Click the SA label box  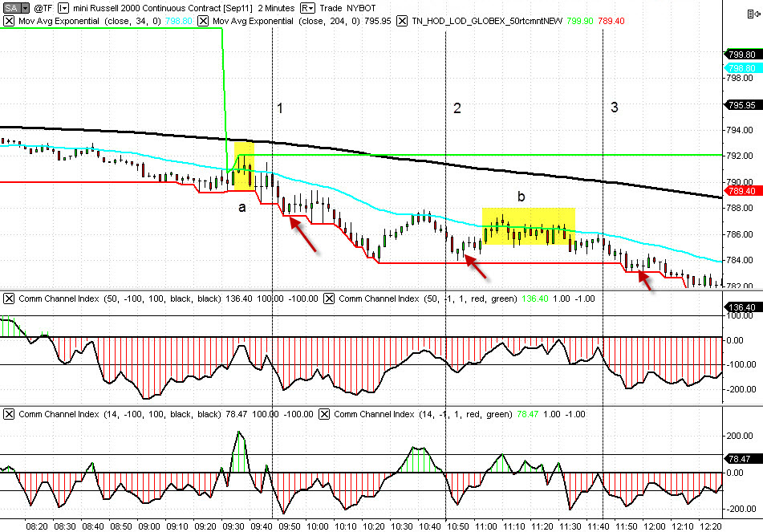click(11, 8)
